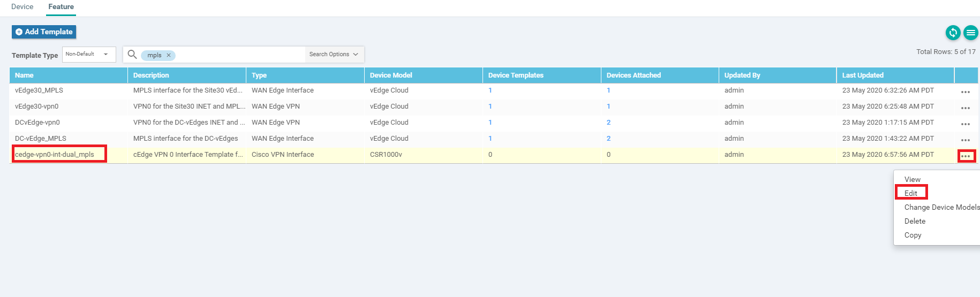The height and width of the screenshot is (297, 980).
Task: Open more actions for vEdge30-vpn0 row
Action: [966, 108]
